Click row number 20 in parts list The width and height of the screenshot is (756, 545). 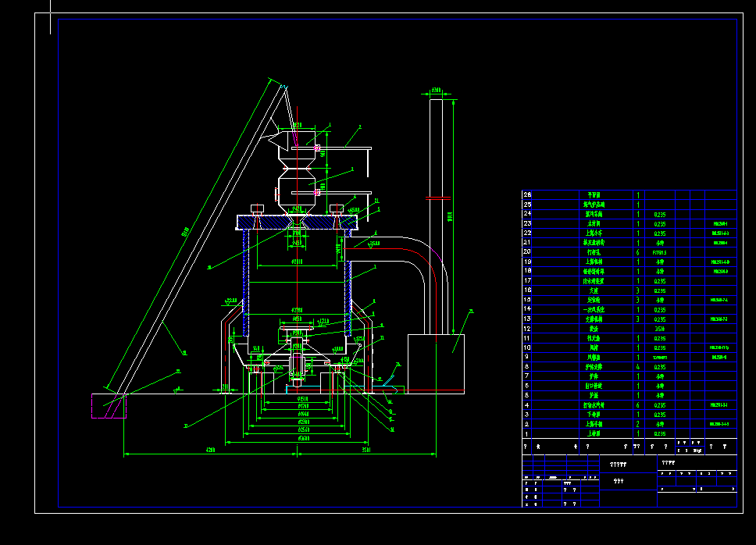526,252
